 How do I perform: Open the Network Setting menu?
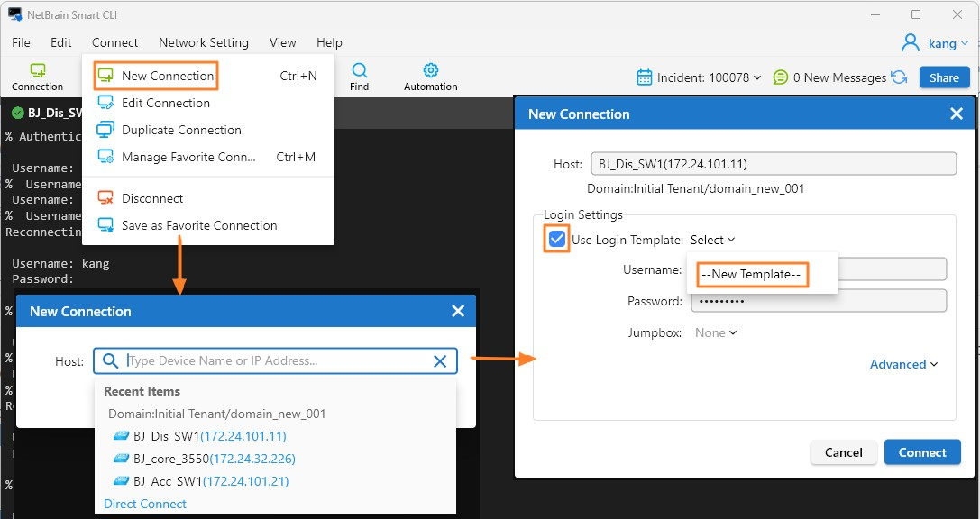click(x=204, y=42)
